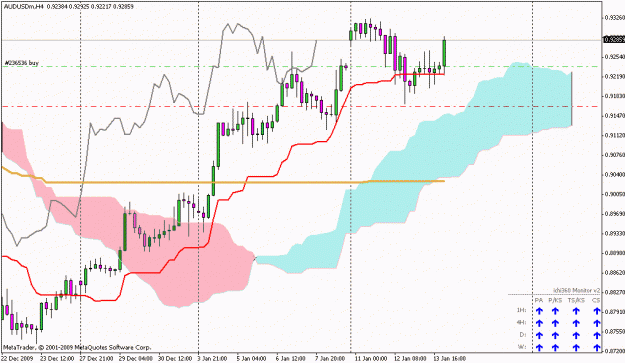Select the #236536 buy order label
Screen dimensions: 625x363
pyautogui.click(x=22, y=63)
